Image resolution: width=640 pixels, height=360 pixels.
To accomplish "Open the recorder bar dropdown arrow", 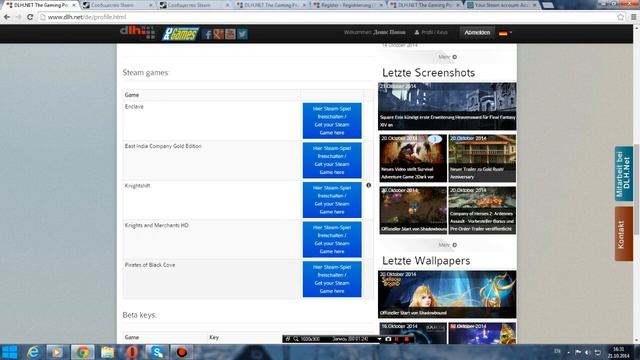I will click(x=379, y=339).
